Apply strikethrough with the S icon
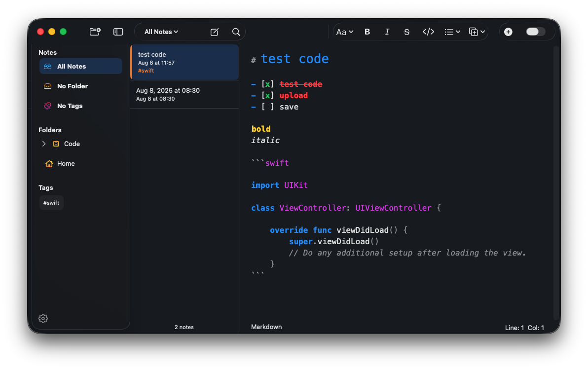The width and height of the screenshot is (588, 370). 406,32
